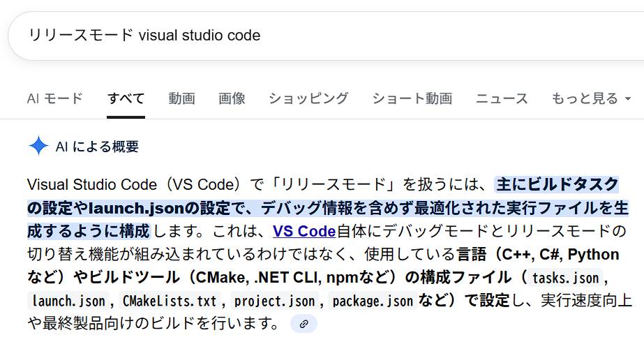Viewport: 644px width, 342px height.
Task: Click the link chip icon after the paragraph
Action: (304, 324)
